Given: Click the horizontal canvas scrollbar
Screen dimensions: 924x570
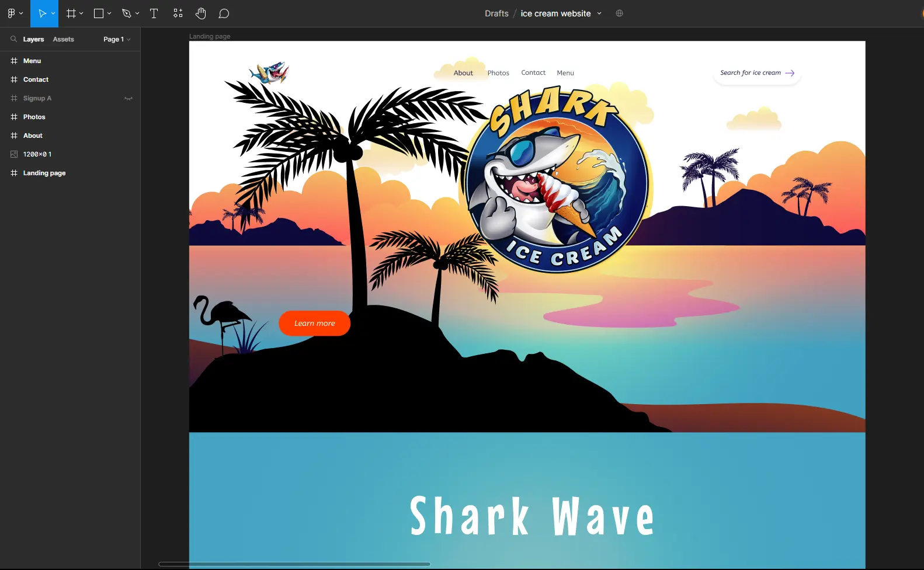Looking at the screenshot, I should point(294,564).
